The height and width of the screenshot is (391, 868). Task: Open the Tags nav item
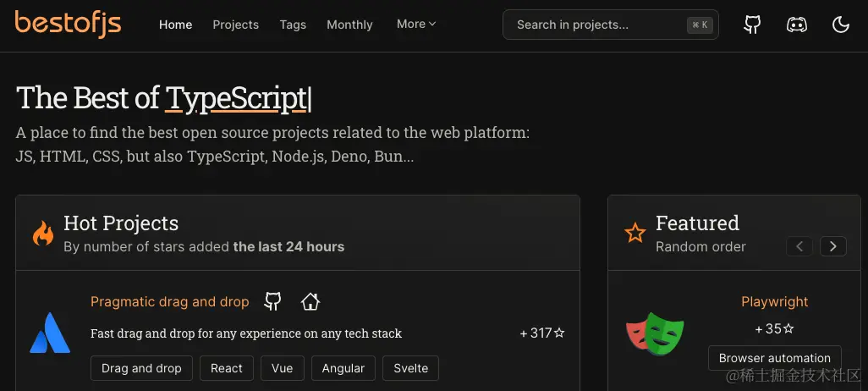tap(293, 25)
